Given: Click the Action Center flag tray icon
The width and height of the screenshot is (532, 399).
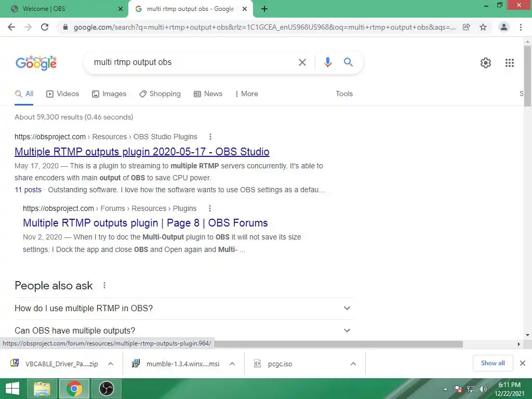Looking at the screenshot, I should point(458,389).
